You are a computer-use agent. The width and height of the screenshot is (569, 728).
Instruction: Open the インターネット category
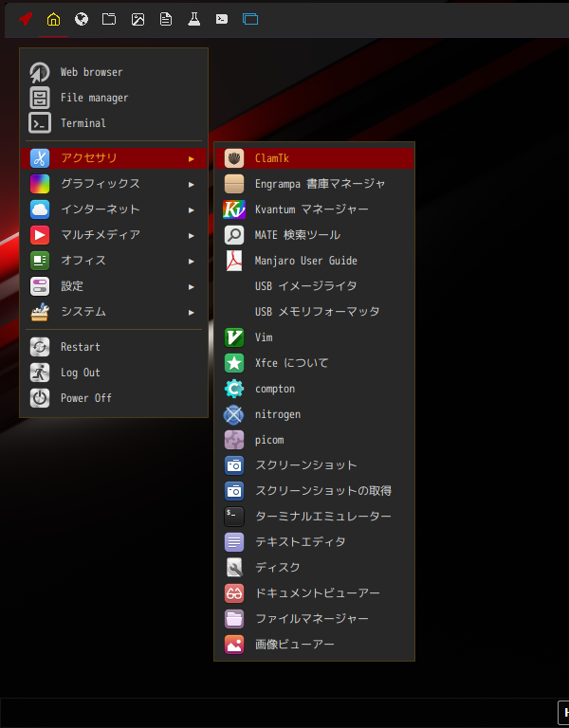pos(114,209)
